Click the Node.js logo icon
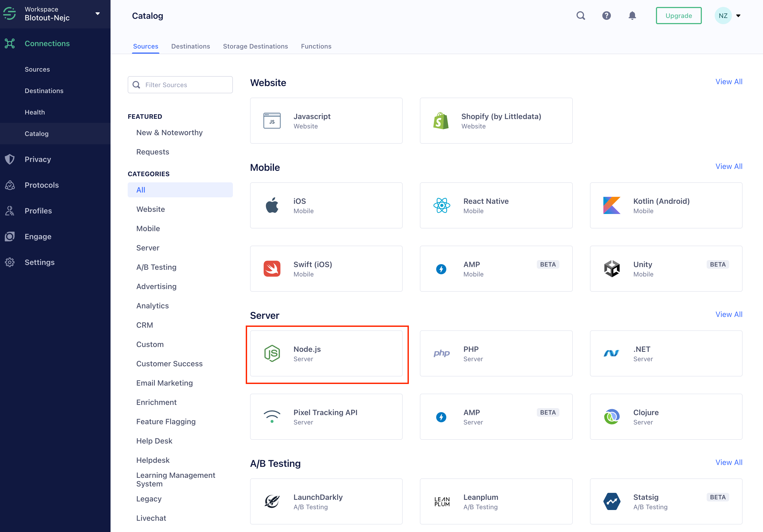The image size is (763, 532). pos(272,353)
